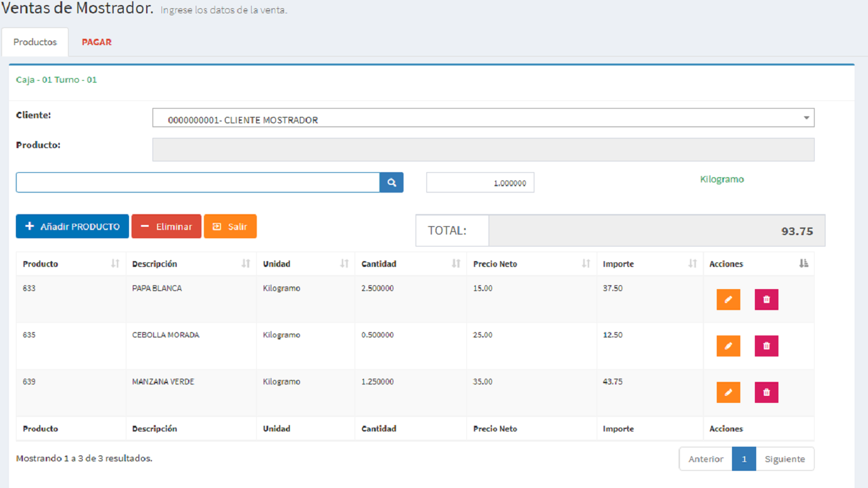Image resolution: width=868 pixels, height=488 pixels.
Task: Click the red Eliminar button
Action: (166, 226)
